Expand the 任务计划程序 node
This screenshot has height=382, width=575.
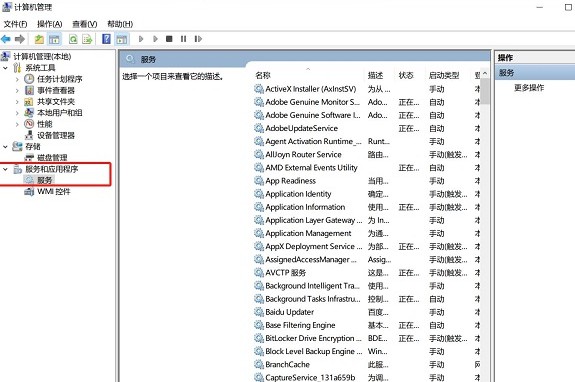tap(17, 79)
